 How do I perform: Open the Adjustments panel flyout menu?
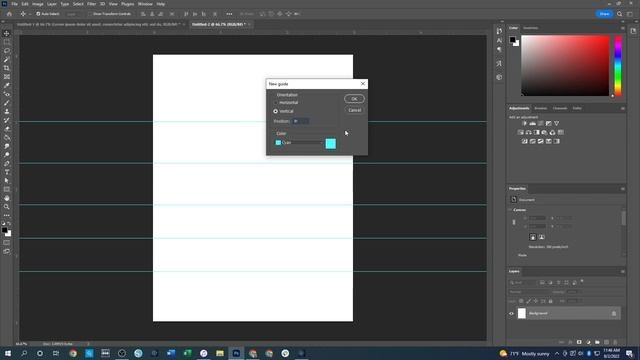[622, 109]
